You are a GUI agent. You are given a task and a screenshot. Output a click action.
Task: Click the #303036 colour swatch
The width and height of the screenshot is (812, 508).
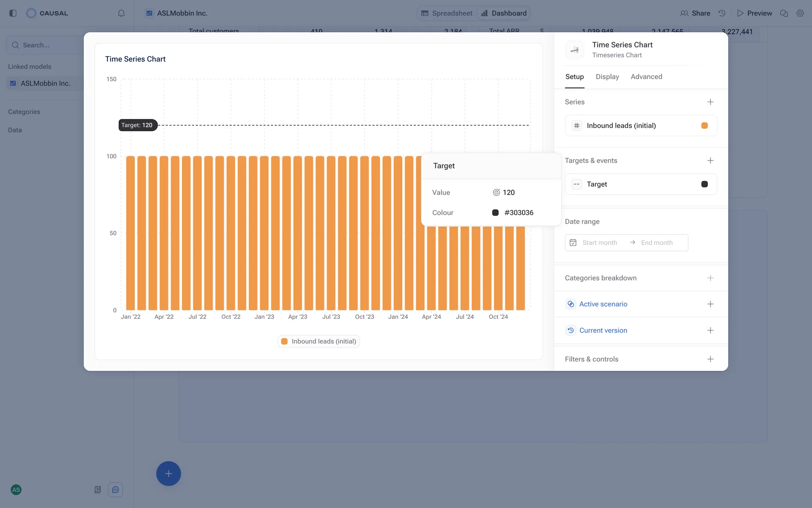click(495, 213)
